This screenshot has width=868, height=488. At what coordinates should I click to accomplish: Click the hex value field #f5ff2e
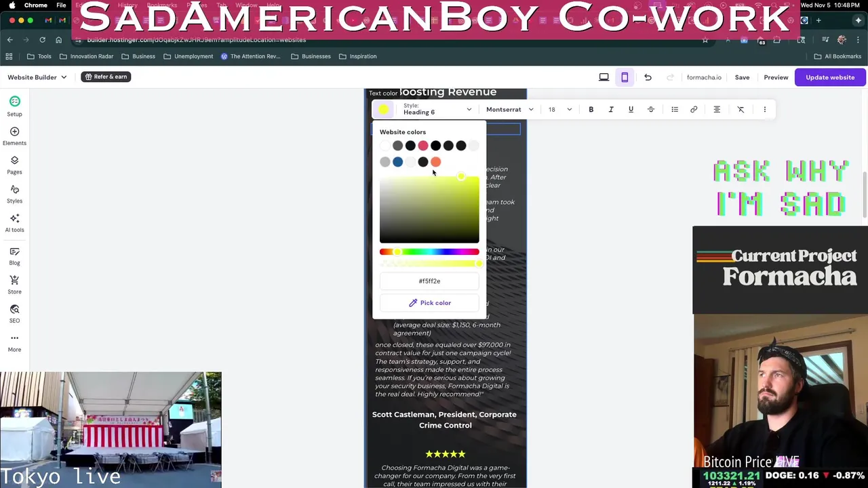(429, 281)
